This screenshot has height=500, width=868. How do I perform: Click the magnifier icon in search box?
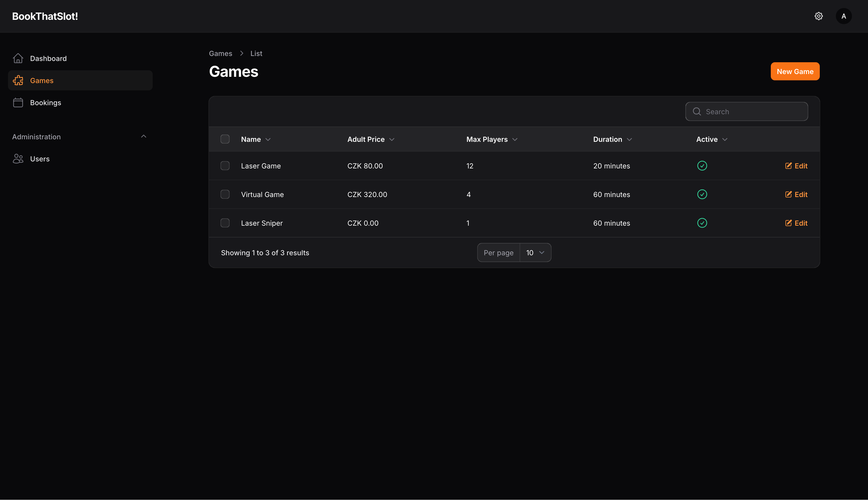click(x=696, y=112)
